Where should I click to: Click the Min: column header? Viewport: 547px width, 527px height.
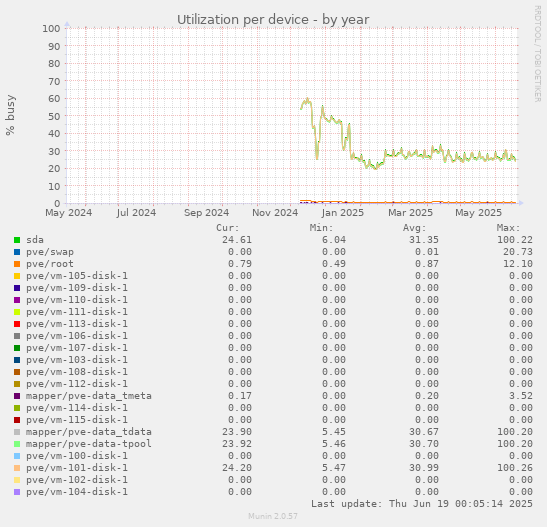pos(322,228)
